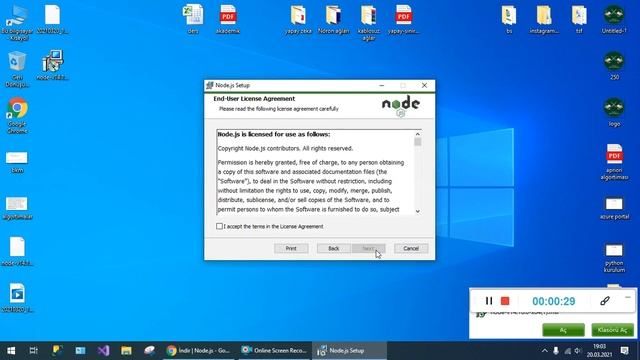Image resolution: width=640 pixels, height=360 pixels.
Task: Select the azure portal desktop icon
Action: click(614, 209)
